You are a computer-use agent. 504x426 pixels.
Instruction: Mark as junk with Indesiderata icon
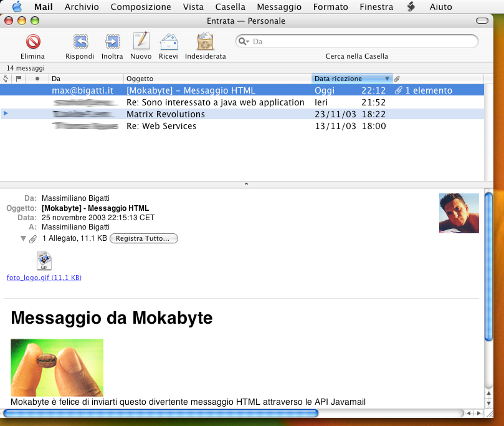pos(206,41)
